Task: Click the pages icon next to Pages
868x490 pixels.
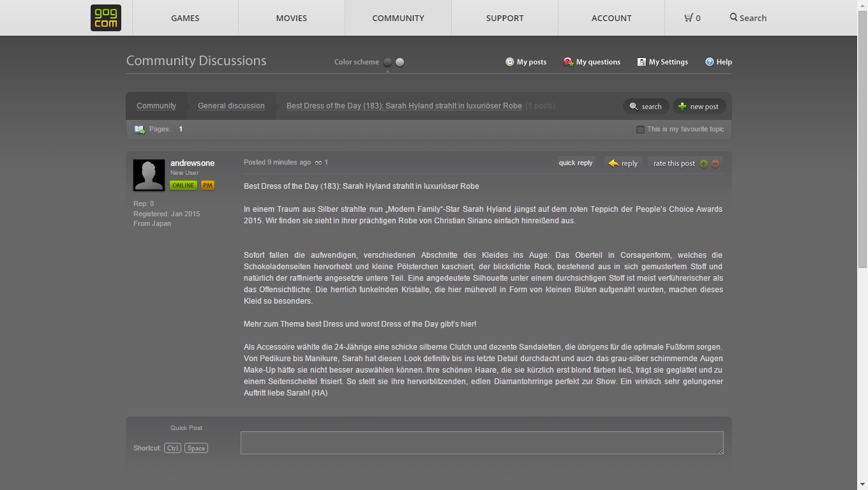Action: pyautogui.click(x=139, y=130)
